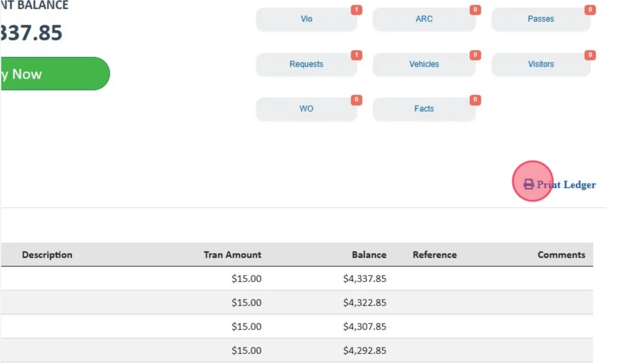This screenshot has width=620, height=364.
Task: Click the red badge on Requests
Action: coord(357,55)
